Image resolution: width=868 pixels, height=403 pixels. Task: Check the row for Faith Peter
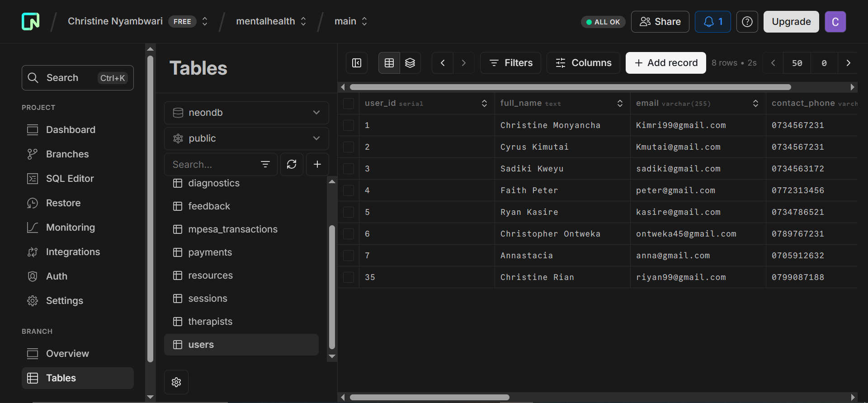coord(349,190)
